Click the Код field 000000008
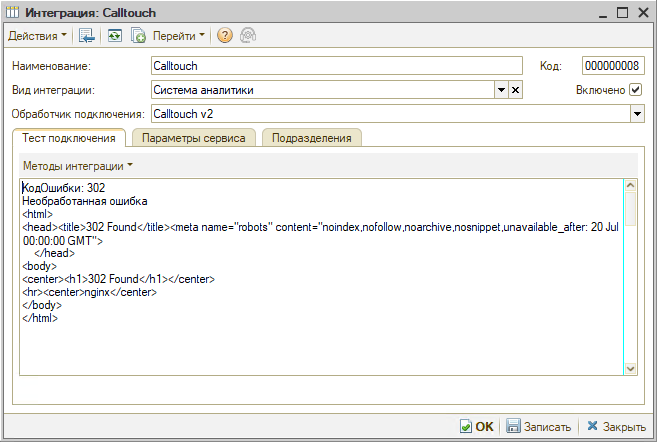The height and width of the screenshot is (442, 657). (x=613, y=66)
